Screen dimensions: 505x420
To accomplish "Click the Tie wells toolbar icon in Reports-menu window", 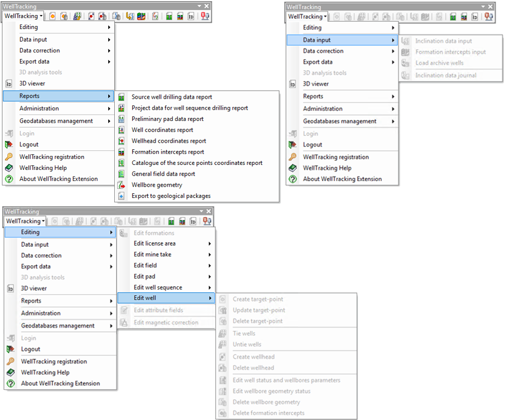I will point(77,16).
